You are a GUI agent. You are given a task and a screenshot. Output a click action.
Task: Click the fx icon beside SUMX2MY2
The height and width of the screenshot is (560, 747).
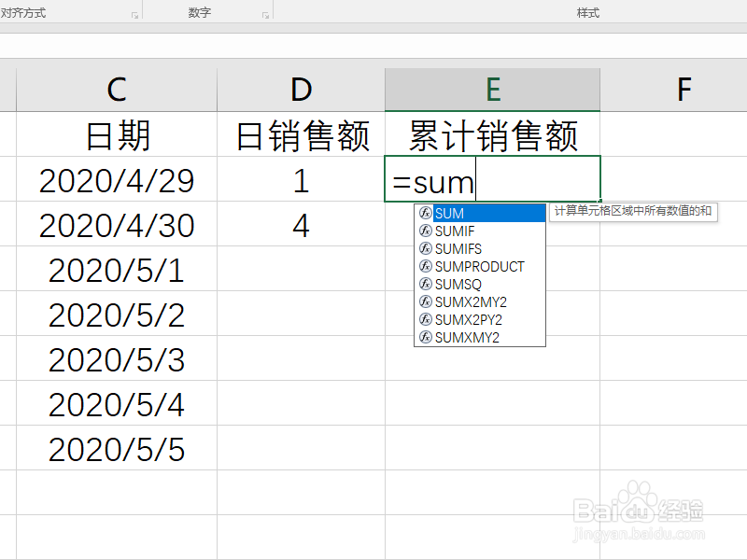[x=426, y=301]
